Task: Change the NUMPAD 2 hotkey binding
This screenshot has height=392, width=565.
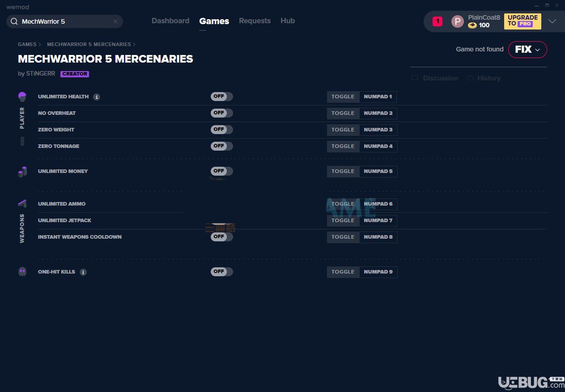Action: pos(378,114)
